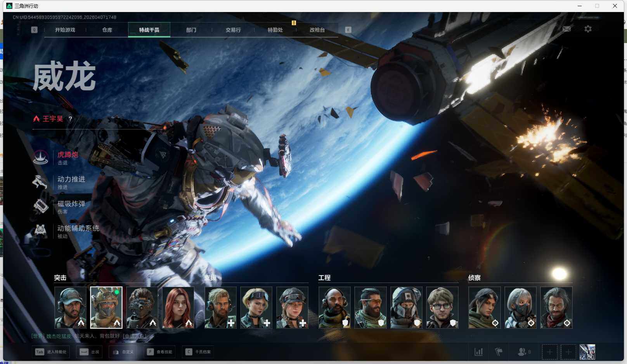Viewport: 627px width, 364px height.
Task: Click the E next-tab key icon
Action: tap(348, 30)
